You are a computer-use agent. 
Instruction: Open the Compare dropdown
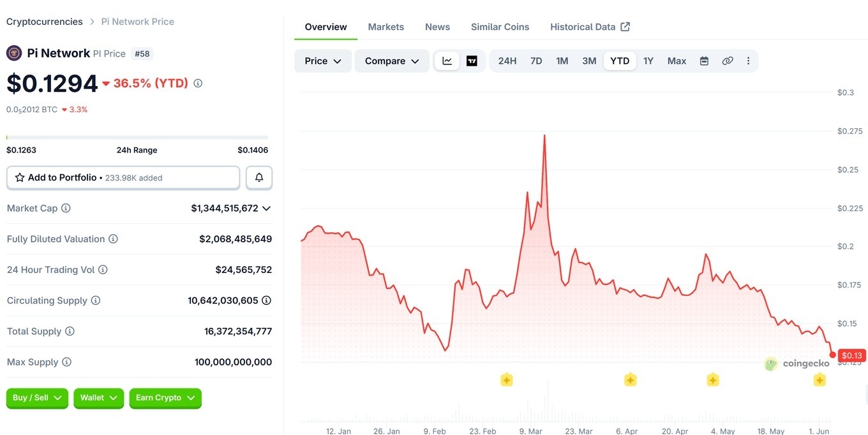point(392,61)
